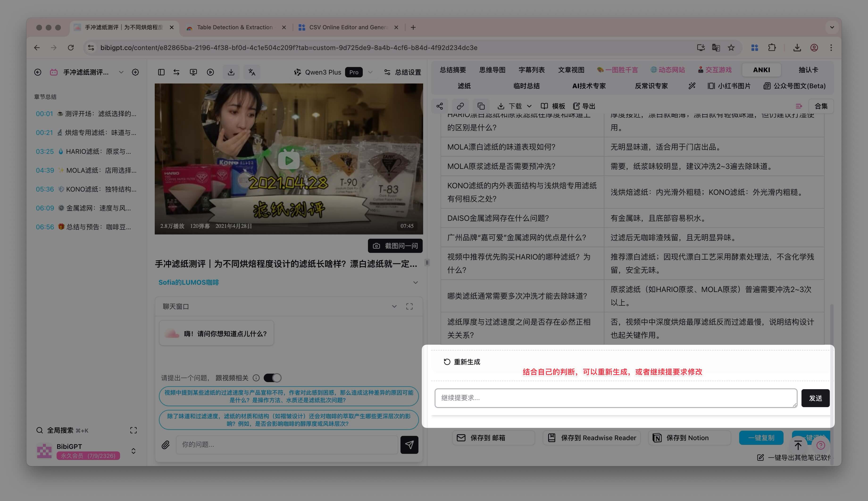Play the video thumbnail
Viewport: 868px width, 501px height.
coord(289,160)
